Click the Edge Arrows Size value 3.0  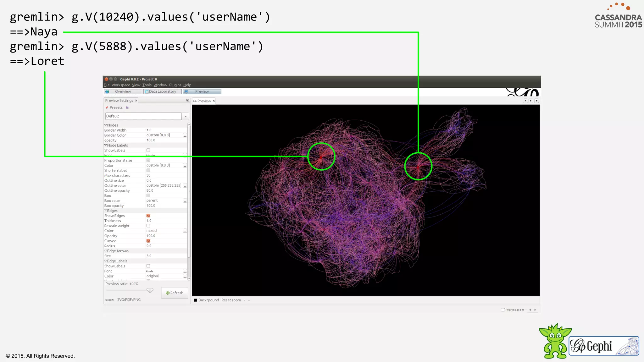pos(149,256)
